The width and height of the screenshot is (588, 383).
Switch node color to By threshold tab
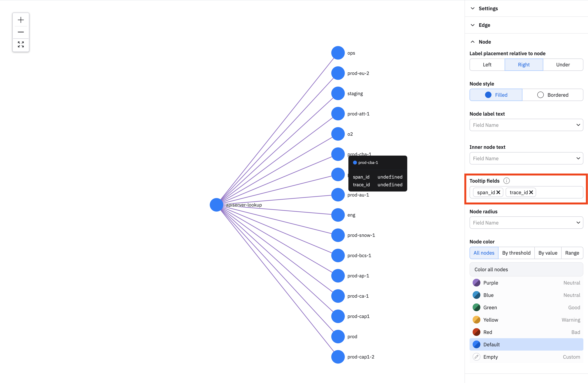[516, 253]
